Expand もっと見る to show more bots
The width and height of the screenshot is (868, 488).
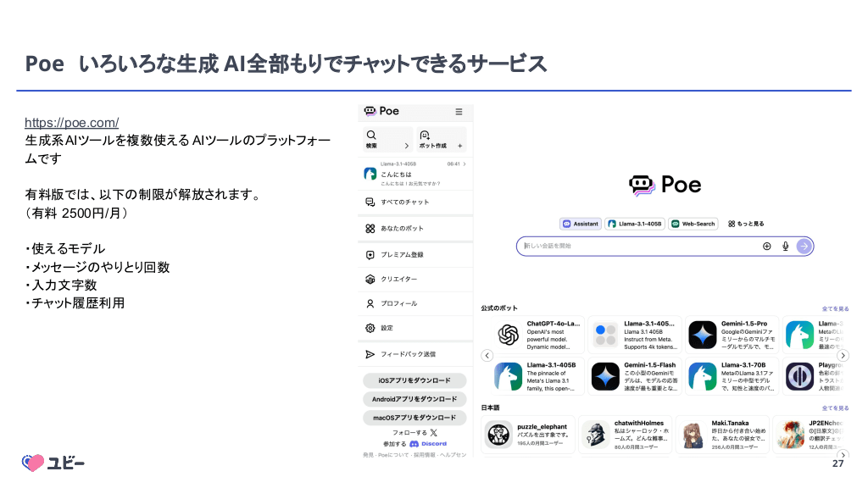(x=746, y=224)
